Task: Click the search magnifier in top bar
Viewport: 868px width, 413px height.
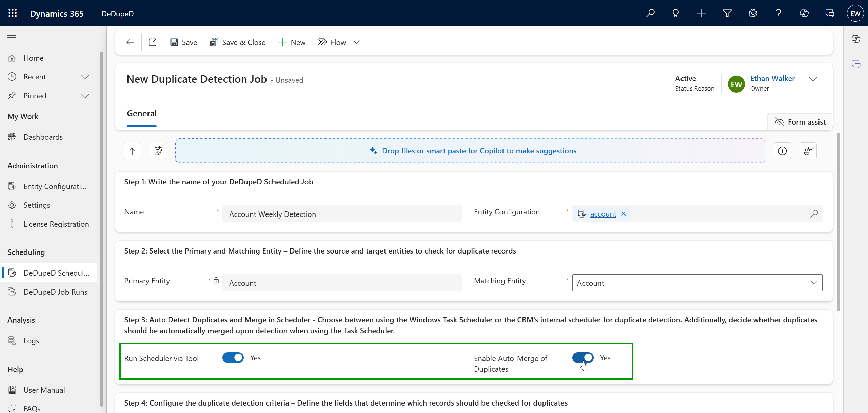Action: coord(650,13)
